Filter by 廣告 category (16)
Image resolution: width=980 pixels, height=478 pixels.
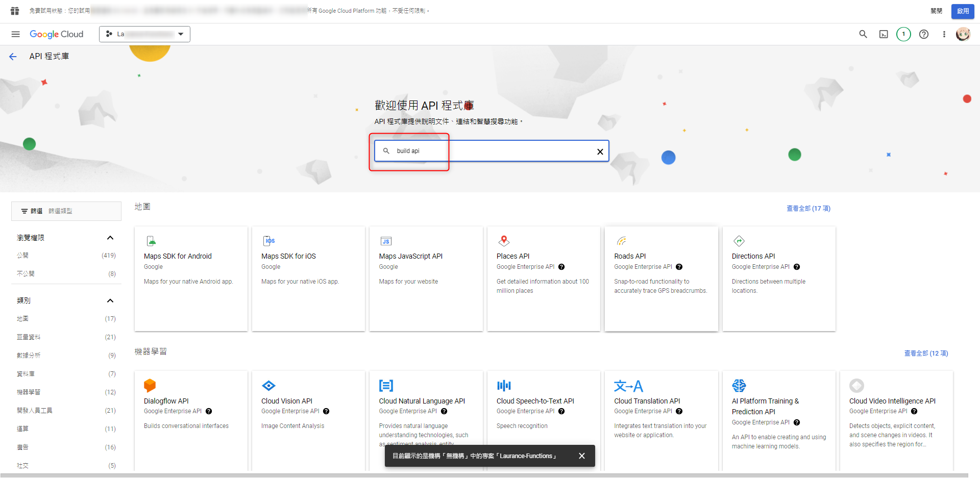click(66, 447)
